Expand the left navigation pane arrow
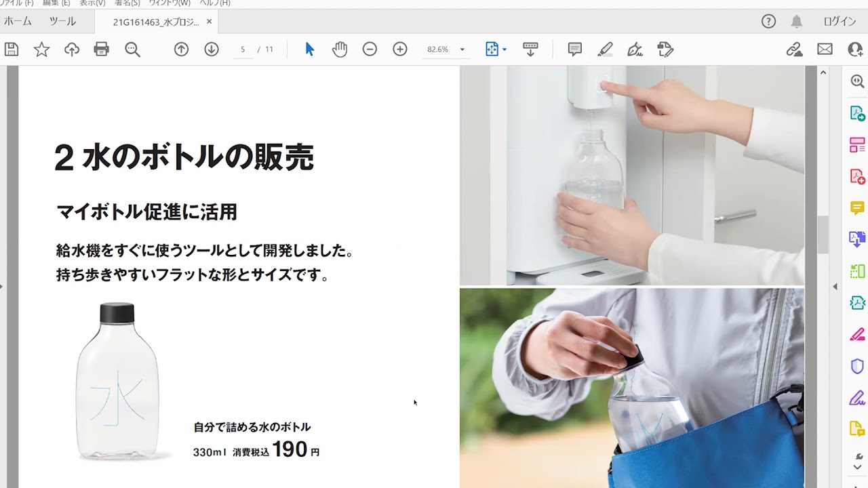Image resolution: width=868 pixels, height=488 pixels. coord(2,286)
